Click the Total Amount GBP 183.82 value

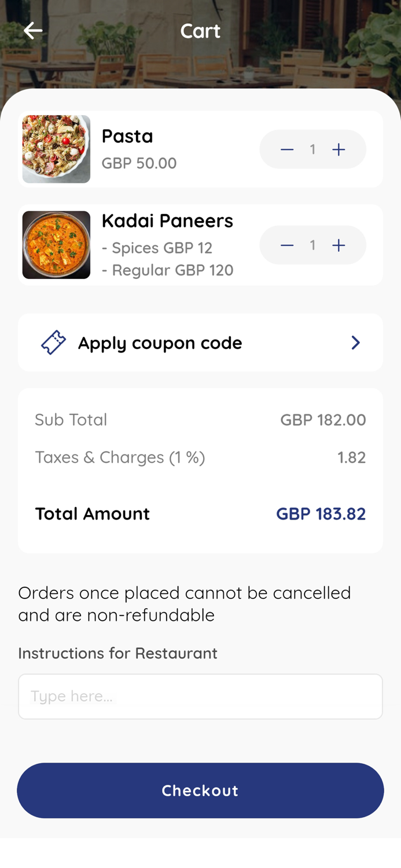[x=321, y=514]
